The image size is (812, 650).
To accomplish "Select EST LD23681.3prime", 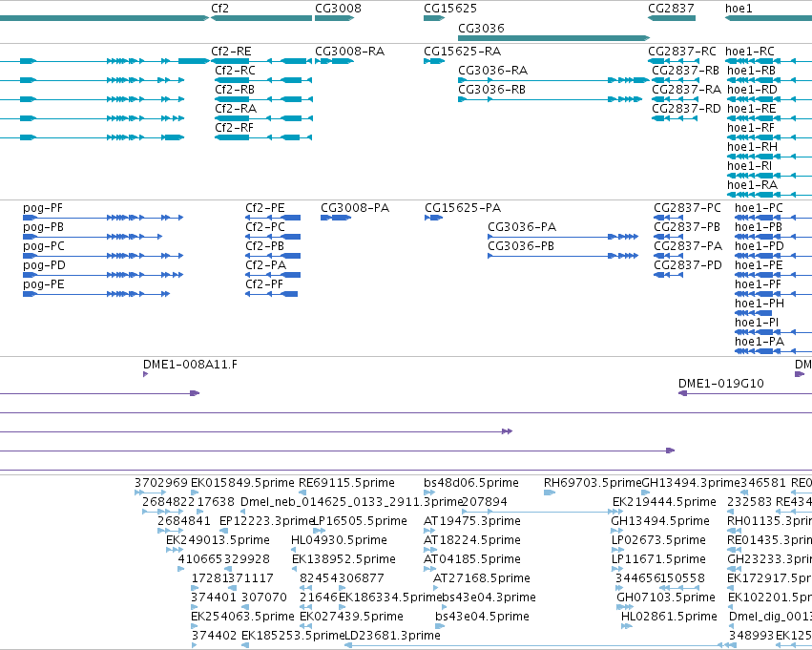I will click(x=392, y=637).
